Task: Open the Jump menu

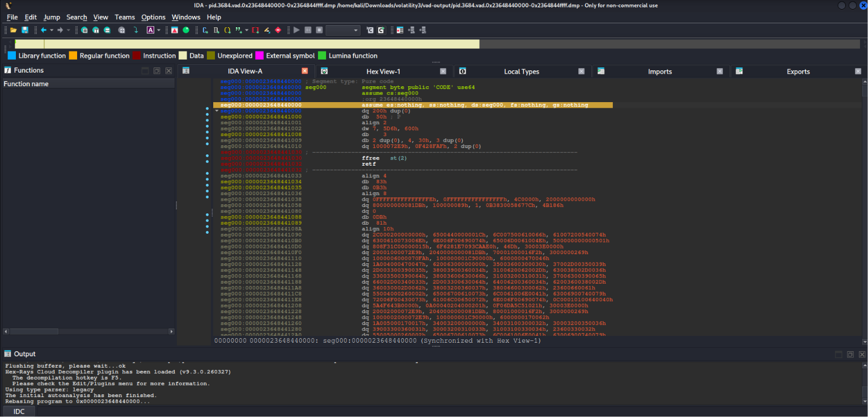Action: [x=52, y=17]
